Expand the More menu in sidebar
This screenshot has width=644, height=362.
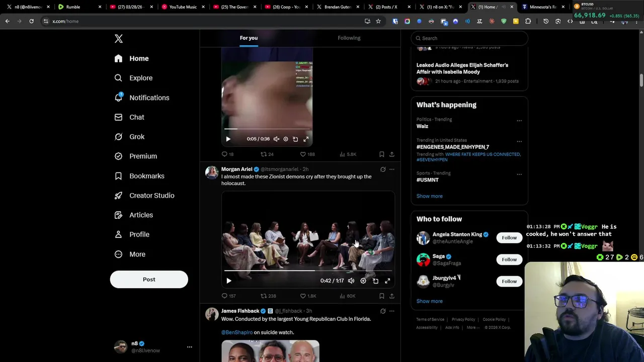coord(130,254)
